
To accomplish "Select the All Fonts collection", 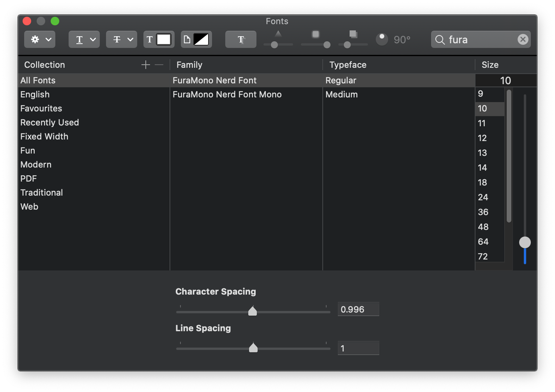I will (x=94, y=80).
